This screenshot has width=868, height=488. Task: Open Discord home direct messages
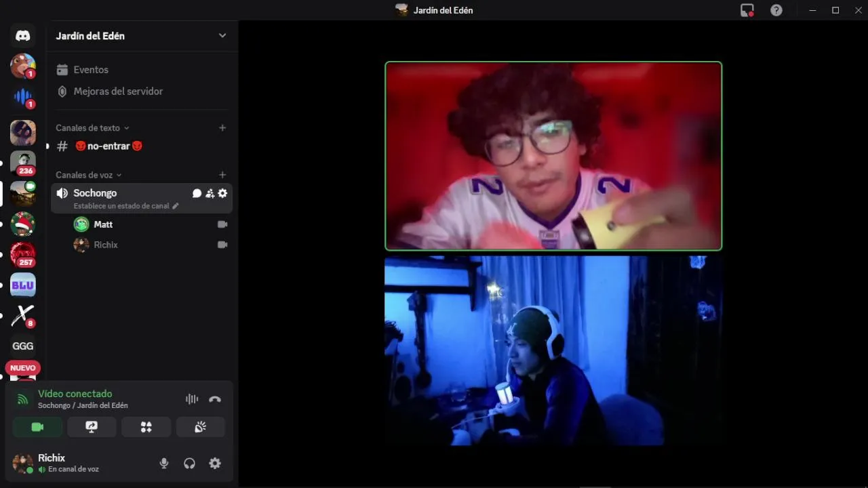coord(23,36)
